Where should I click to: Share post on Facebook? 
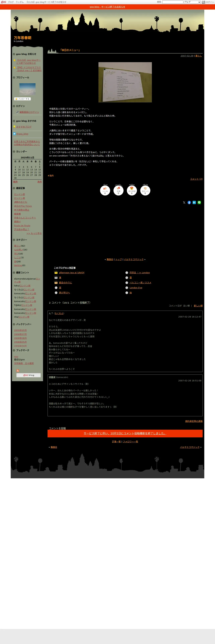pos(189,202)
